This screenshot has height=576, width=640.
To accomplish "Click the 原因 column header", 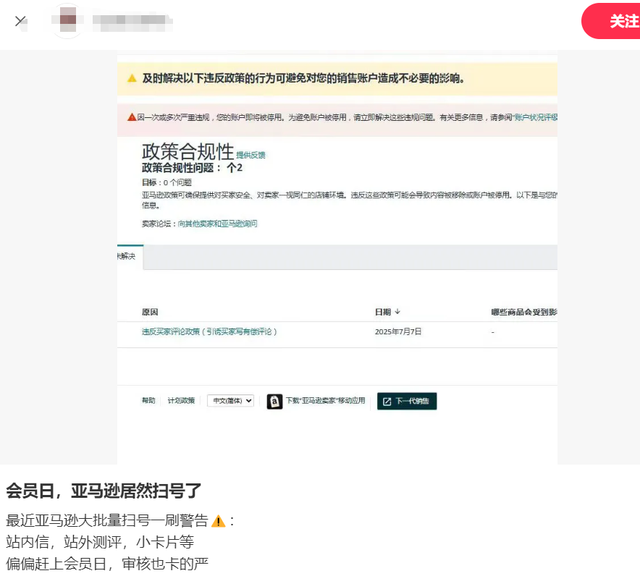I will [150, 312].
